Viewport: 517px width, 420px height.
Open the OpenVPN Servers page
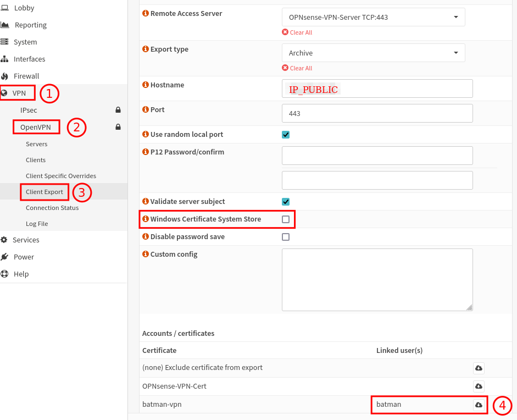[x=37, y=144]
